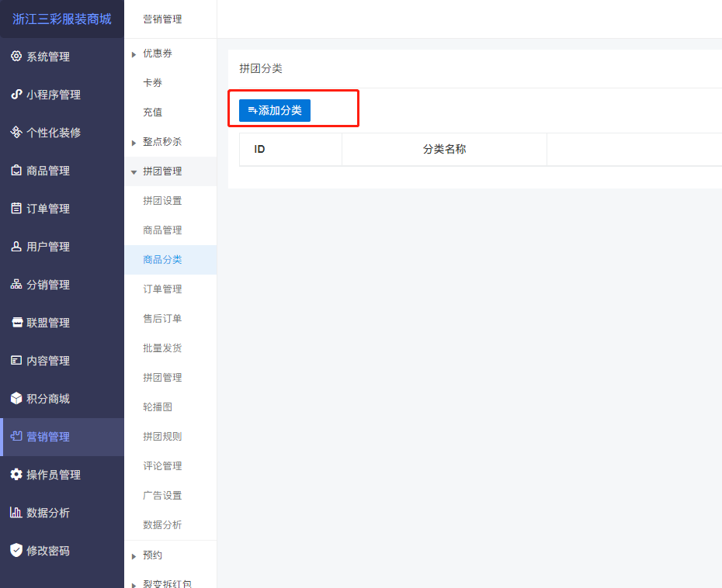Screen dimensions: 722x588
Task: Click the 个性化装修 icon
Action: click(x=16, y=132)
